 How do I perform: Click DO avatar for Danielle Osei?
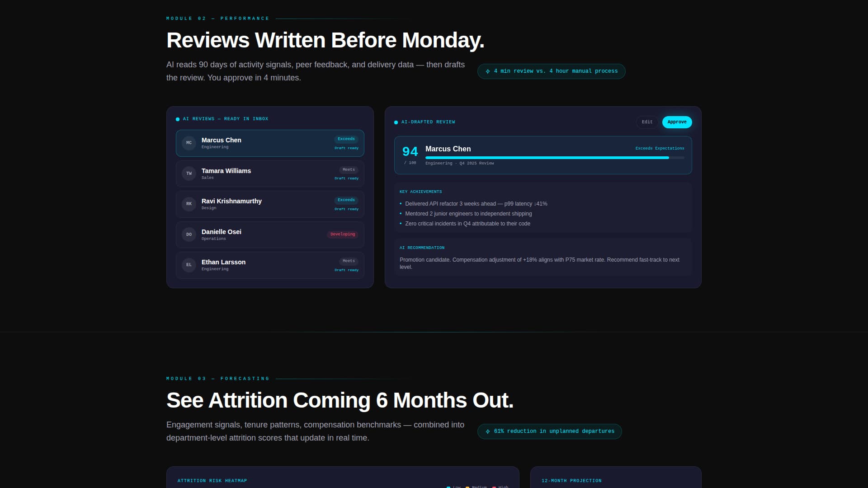pos(189,235)
